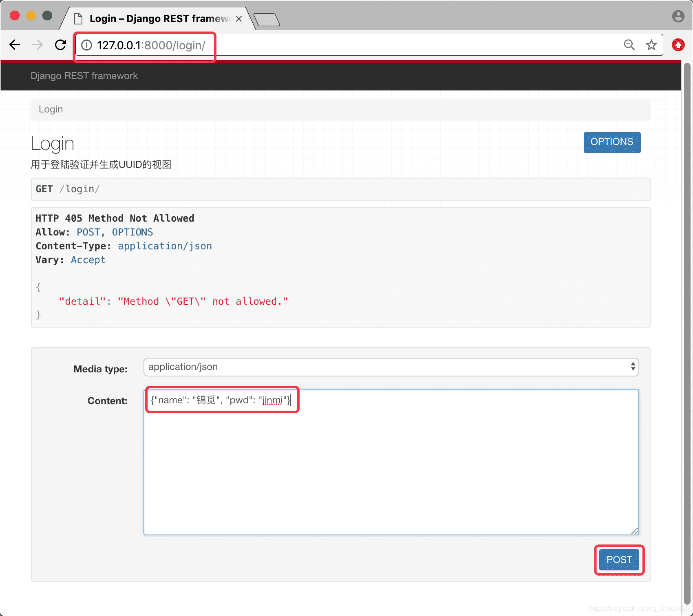Click the Login page heading
This screenshot has width=693, height=616.
click(x=53, y=144)
